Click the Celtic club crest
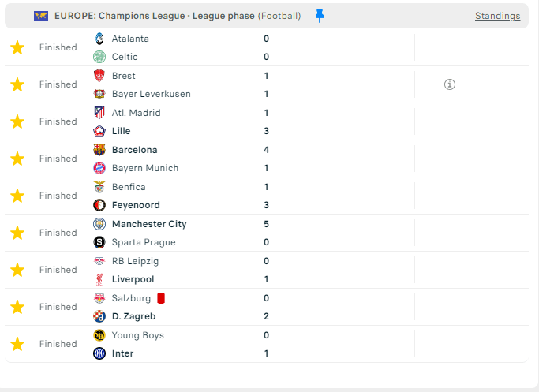 pos(99,57)
